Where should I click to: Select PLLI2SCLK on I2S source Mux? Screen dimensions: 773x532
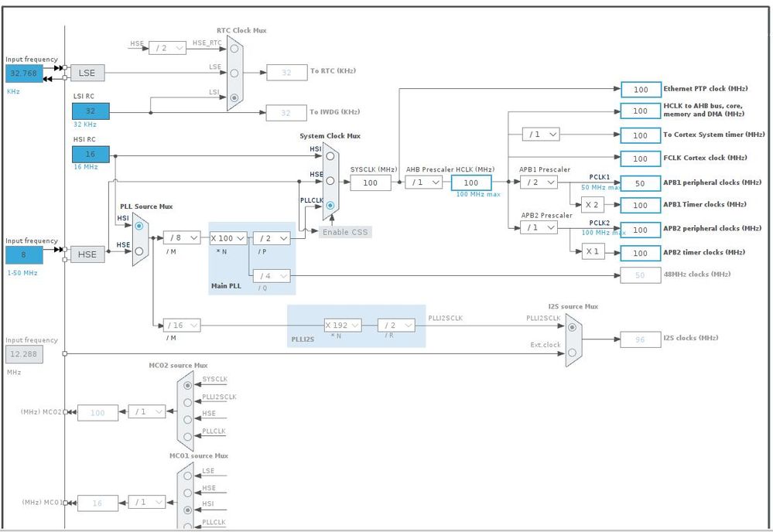(x=572, y=327)
